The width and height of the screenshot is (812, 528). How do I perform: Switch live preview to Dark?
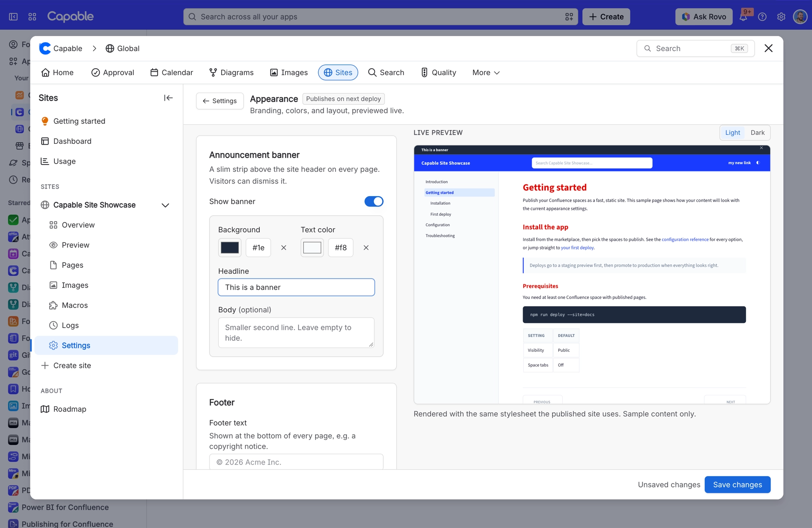click(x=758, y=132)
